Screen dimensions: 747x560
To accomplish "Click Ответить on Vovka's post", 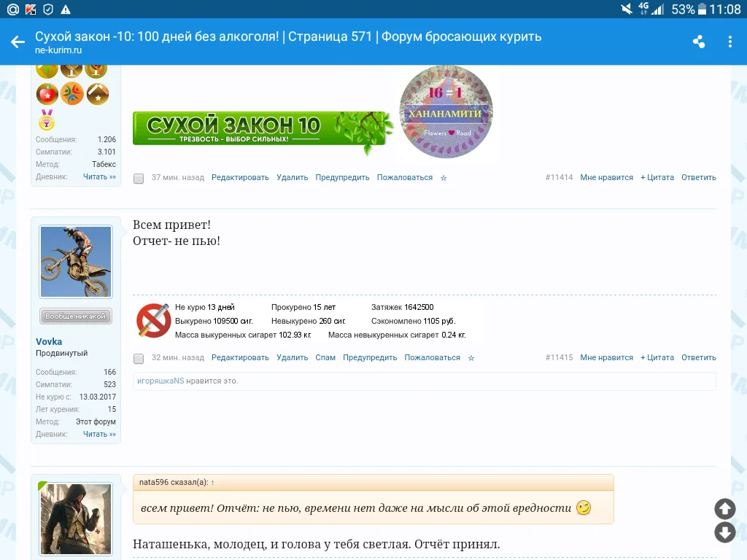I will point(698,357).
